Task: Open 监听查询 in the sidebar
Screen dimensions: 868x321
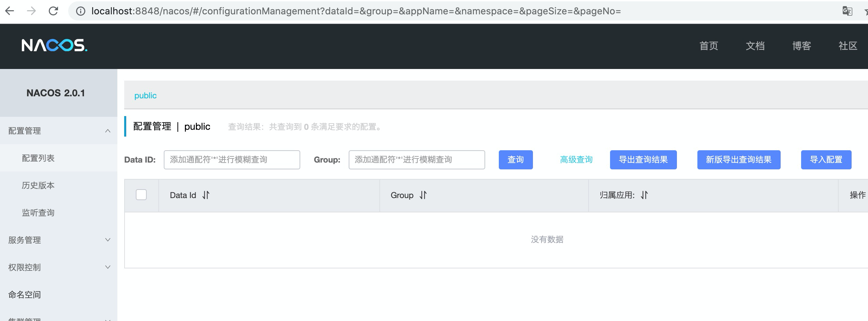Action: tap(38, 213)
